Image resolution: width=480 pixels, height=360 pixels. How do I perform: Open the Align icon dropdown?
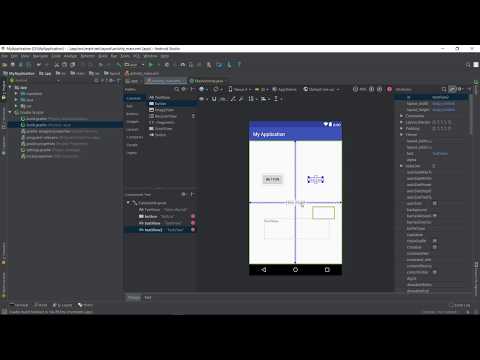coord(265,99)
